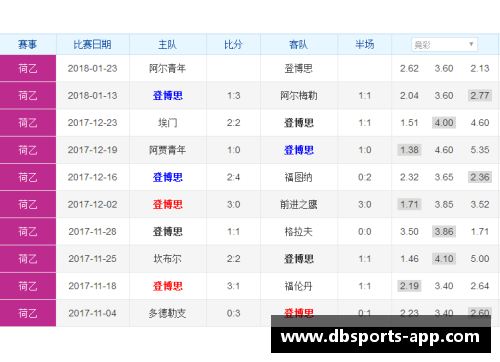Image resolution: width=500 pixels, height=362 pixels.
Task: Select highlighted odds 3.86
Action: (x=444, y=231)
